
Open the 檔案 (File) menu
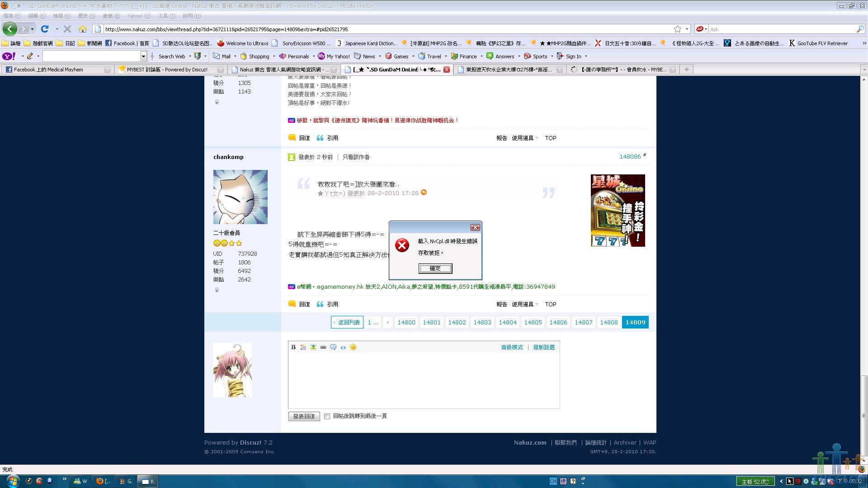12,16
